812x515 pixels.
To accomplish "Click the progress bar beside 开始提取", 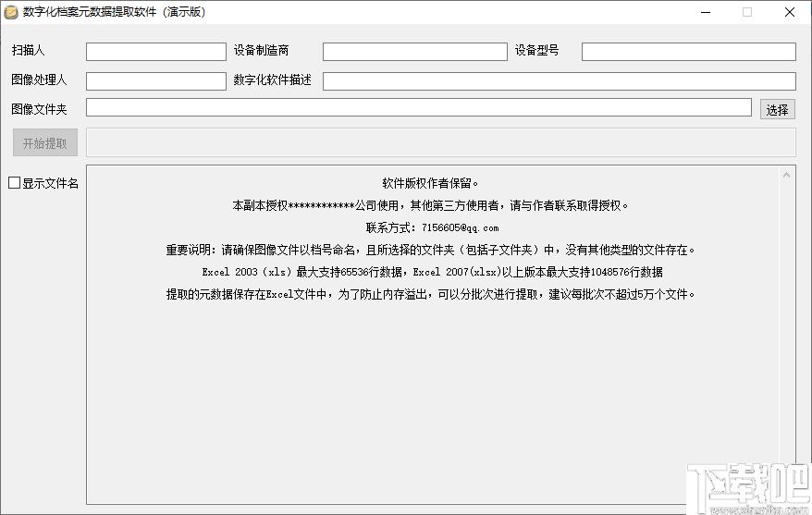I will (441, 143).
